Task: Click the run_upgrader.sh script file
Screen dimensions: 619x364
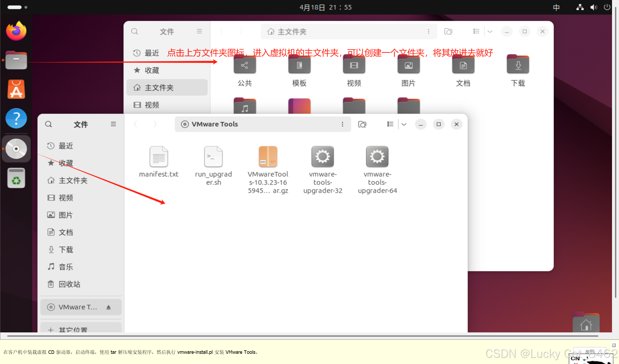Action: 213,157
